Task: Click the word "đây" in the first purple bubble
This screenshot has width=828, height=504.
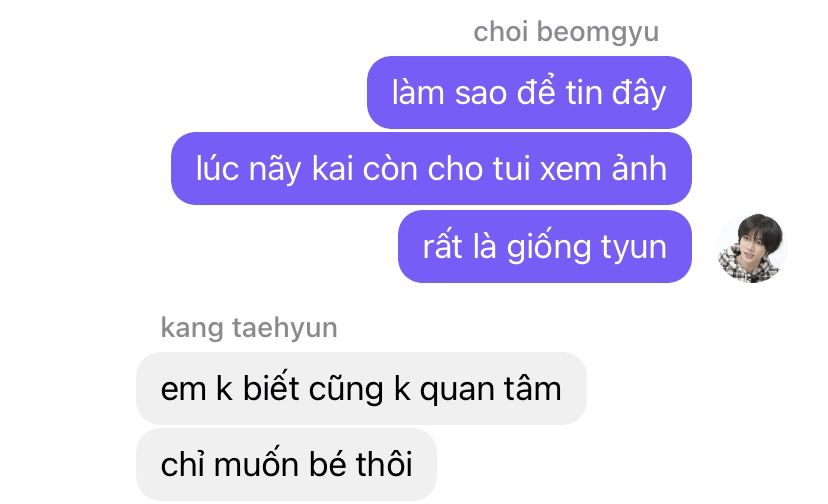Action: click(639, 94)
